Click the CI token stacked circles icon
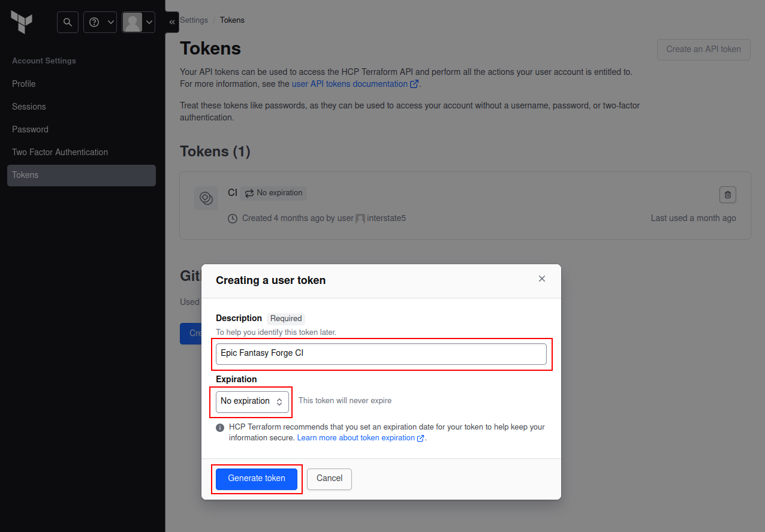The height and width of the screenshot is (532, 765). pyautogui.click(x=206, y=198)
